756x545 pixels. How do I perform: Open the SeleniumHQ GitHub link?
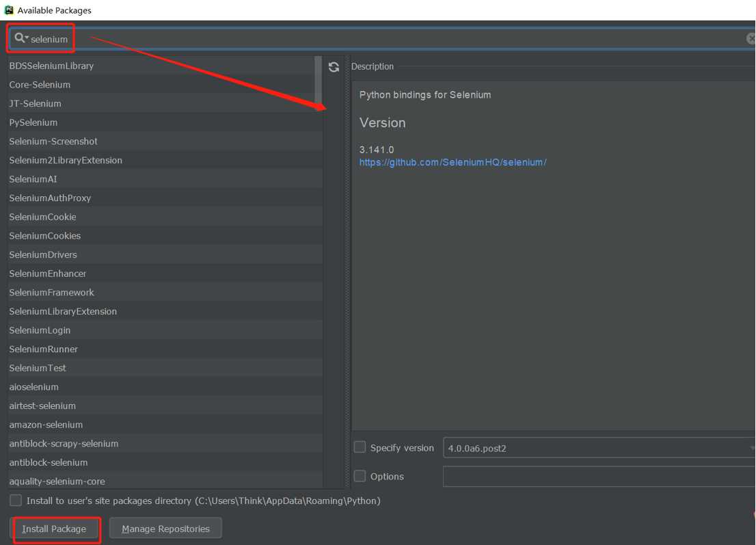pos(453,163)
